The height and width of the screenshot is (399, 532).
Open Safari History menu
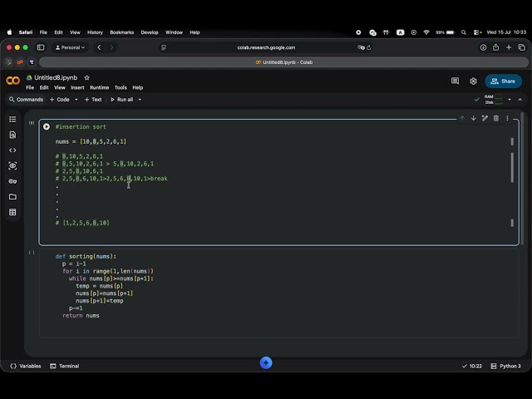click(x=95, y=32)
